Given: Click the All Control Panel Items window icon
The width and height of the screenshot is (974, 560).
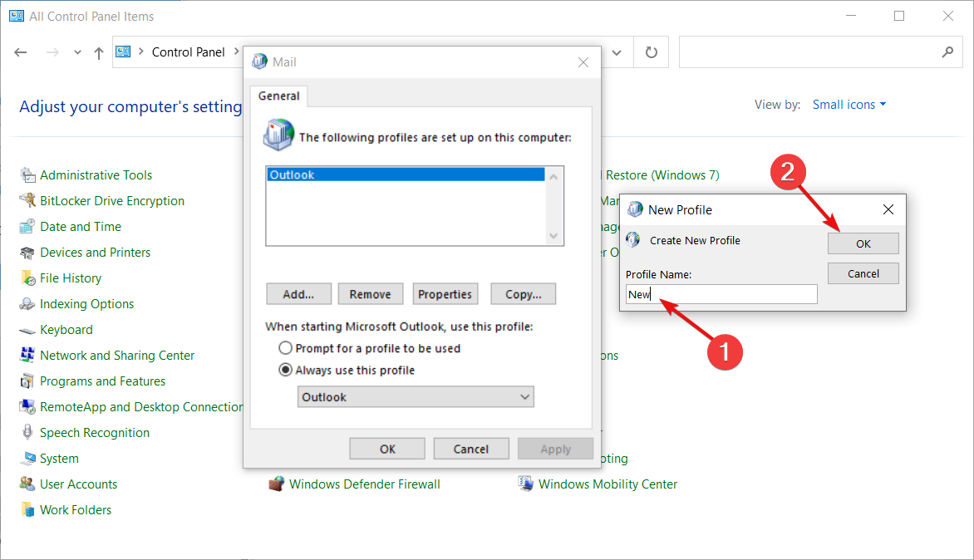Looking at the screenshot, I should pyautogui.click(x=17, y=16).
